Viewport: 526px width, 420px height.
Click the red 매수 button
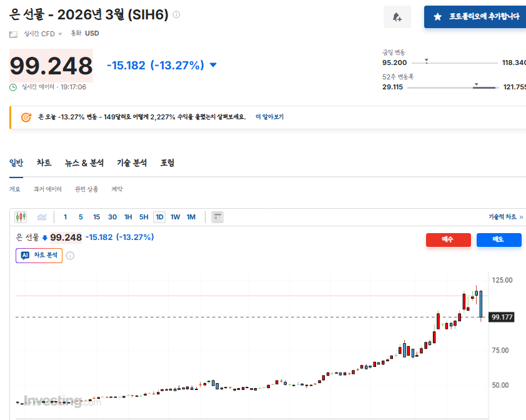448,239
